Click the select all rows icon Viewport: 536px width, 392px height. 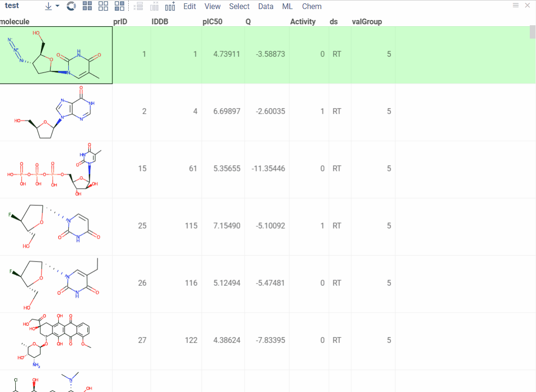coord(87,6)
